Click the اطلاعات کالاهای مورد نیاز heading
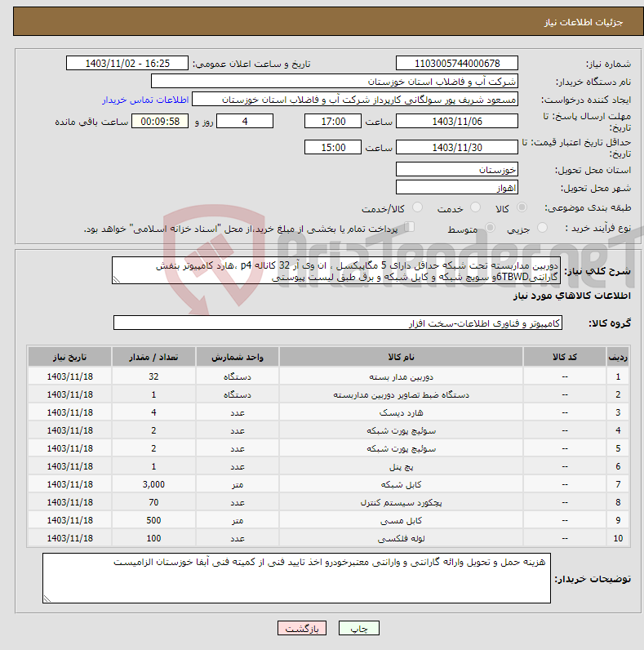The image size is (644, 650). pyautogui.click(x=572, y=296)
